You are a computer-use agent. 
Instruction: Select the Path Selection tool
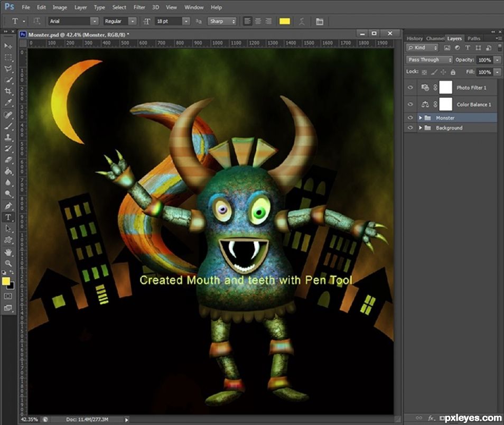point(8,229)
